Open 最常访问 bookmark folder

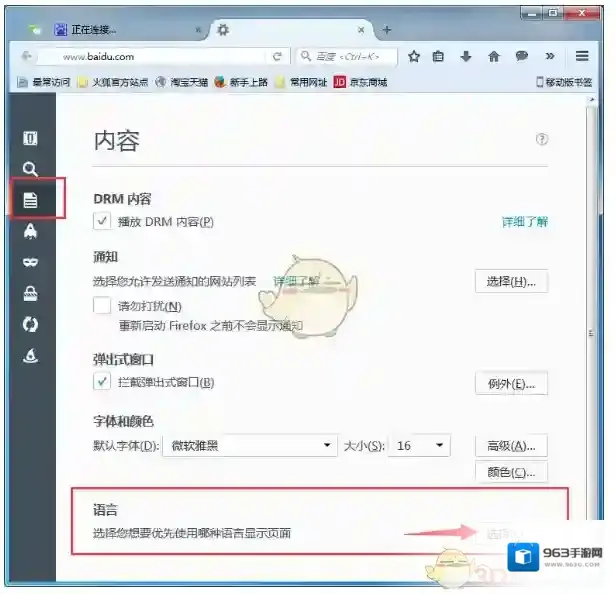point(44,82)
